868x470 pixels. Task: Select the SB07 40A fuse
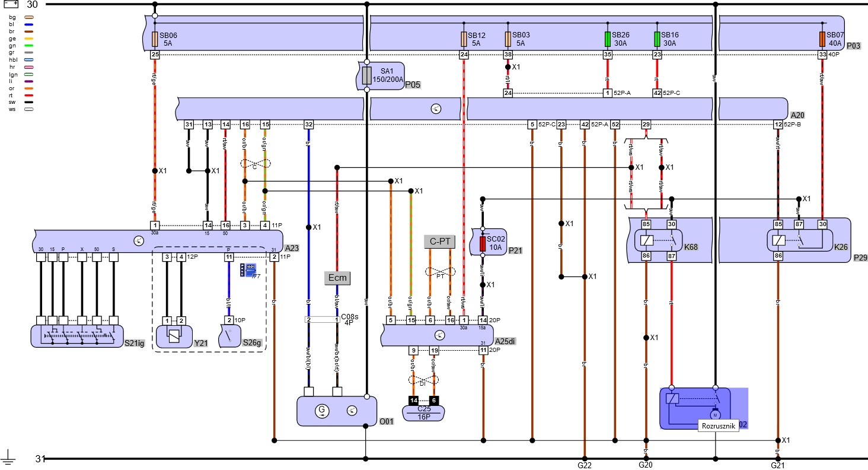pyautogui.click(x=822, y=39)
